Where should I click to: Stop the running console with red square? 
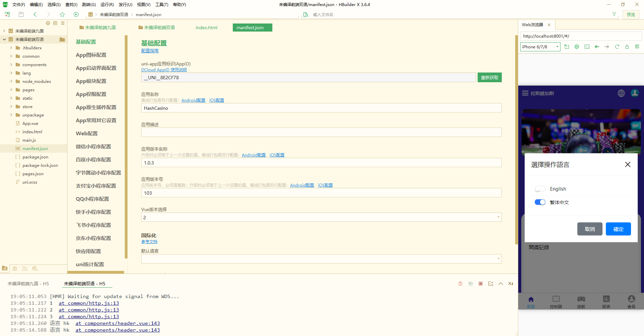(x=481, y=284)
